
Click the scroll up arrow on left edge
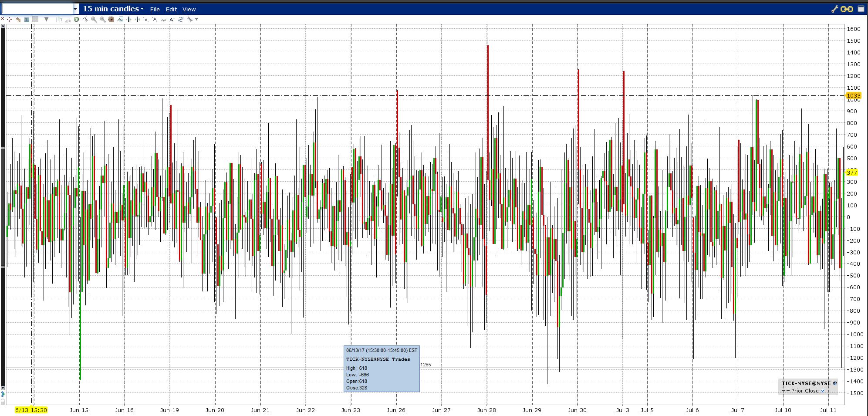pyautogui.click(x=3, y=26)
